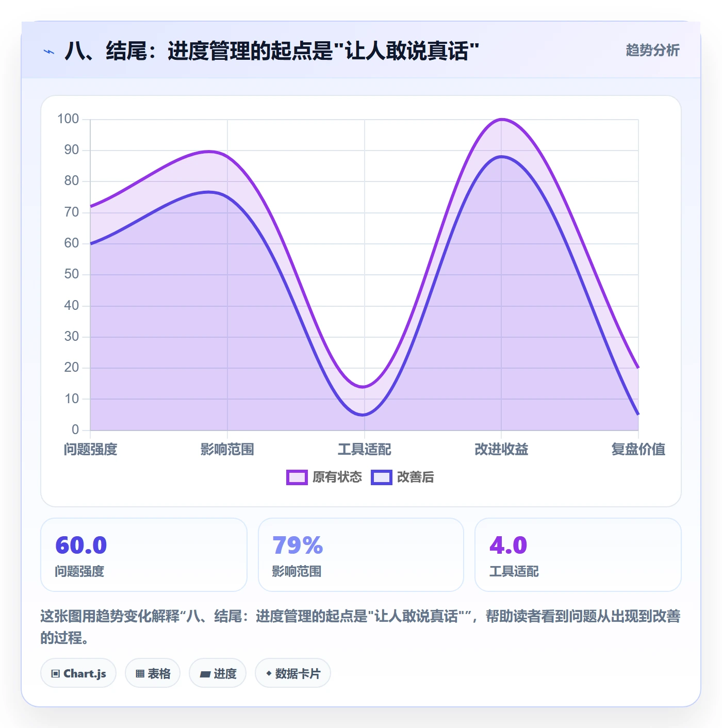Image resolution: width=722 pixels, height=728 pixels.
Task: Click the 100 y-axis tick label
Action: (x=68, y=119)
